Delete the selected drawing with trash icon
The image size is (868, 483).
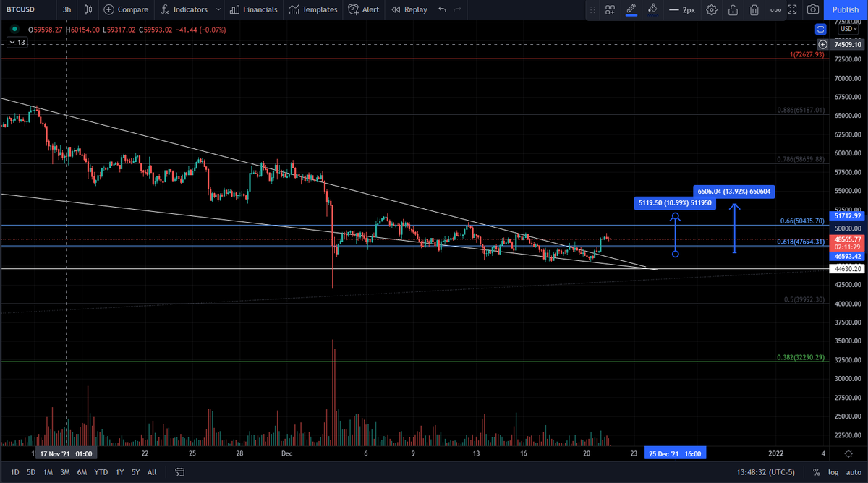click(x=754, y=10)
